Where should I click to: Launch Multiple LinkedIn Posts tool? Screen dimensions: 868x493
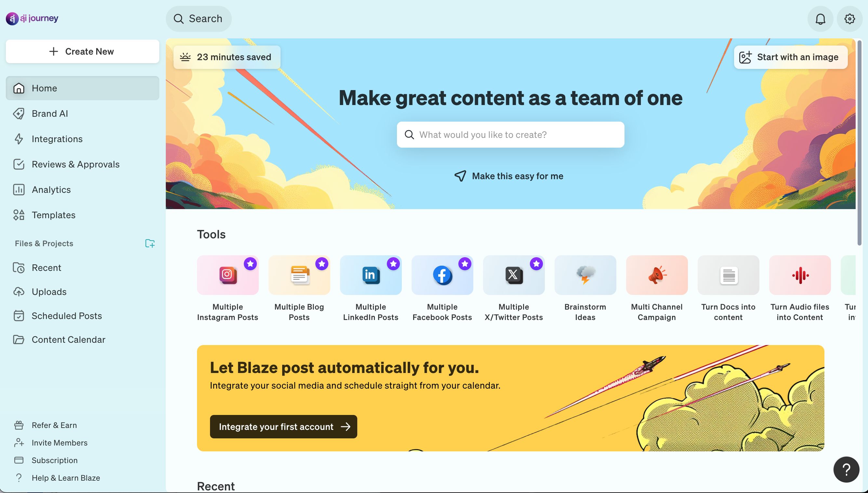point(371,288)
